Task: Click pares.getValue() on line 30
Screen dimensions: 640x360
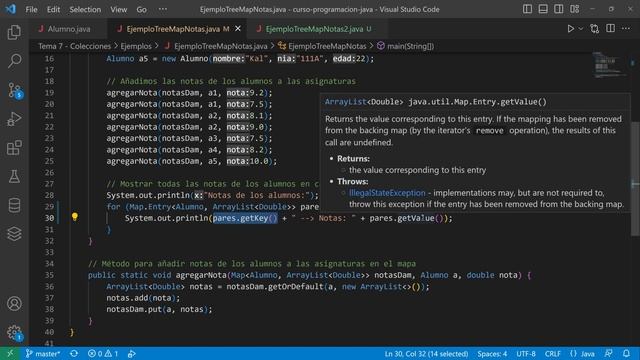Action: (x=406, y=218)
